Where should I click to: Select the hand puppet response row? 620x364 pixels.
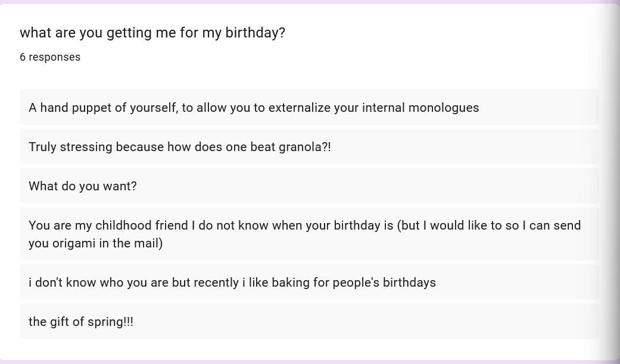click(x=309, y=108)
